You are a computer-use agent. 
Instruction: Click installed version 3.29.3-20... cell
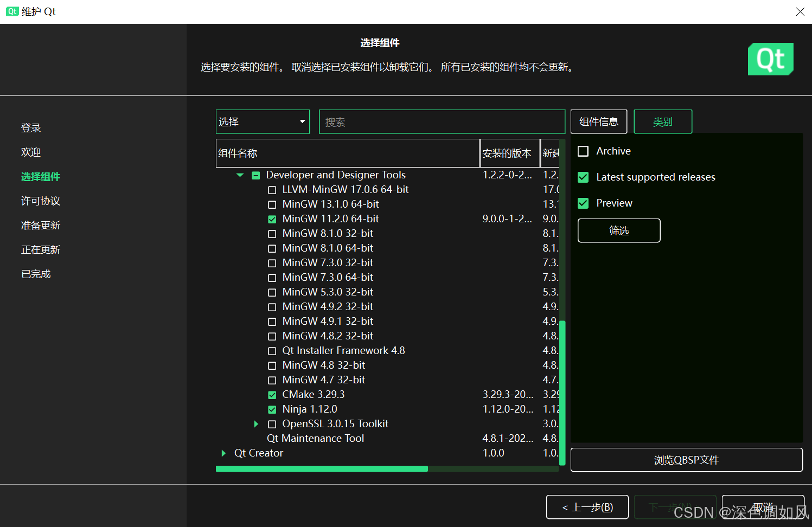[x=508, y=395]
